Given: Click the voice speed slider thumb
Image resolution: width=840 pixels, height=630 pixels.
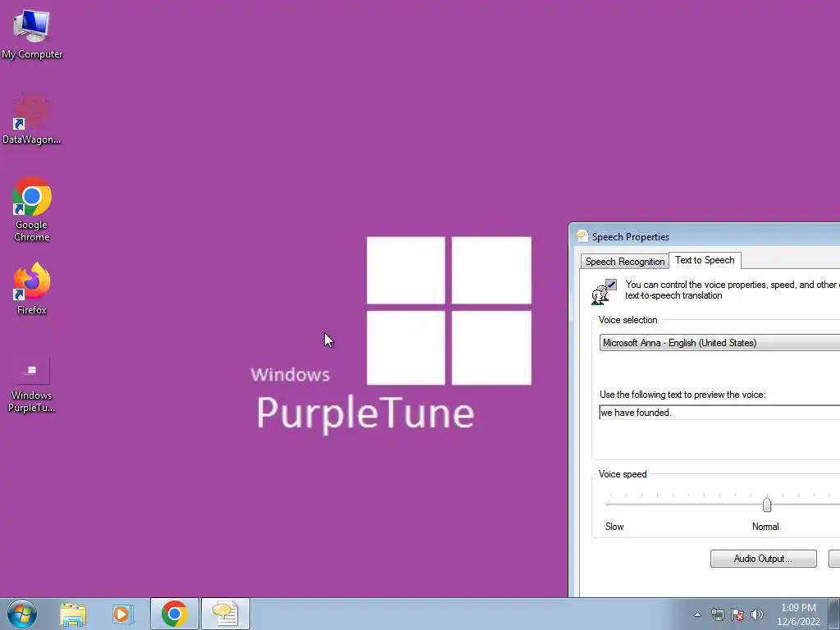Looking at the screenshot, I should coord(767,504).
